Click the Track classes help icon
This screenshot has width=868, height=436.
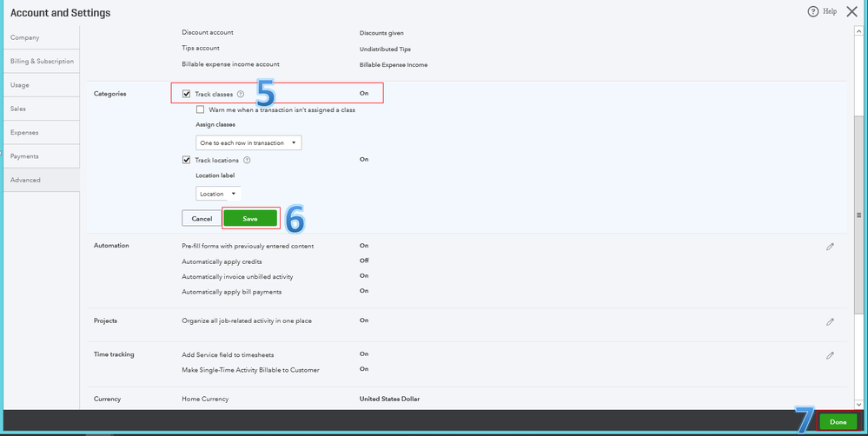pos(241,94)
